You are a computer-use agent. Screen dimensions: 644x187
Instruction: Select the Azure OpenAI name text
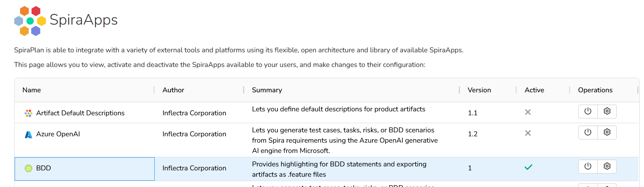pyautogui.click(x=58, y=134)
